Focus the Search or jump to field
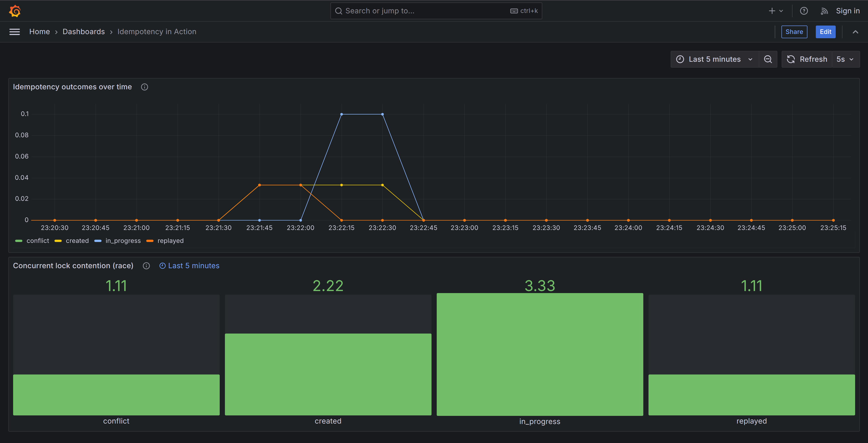 point(436,11)
